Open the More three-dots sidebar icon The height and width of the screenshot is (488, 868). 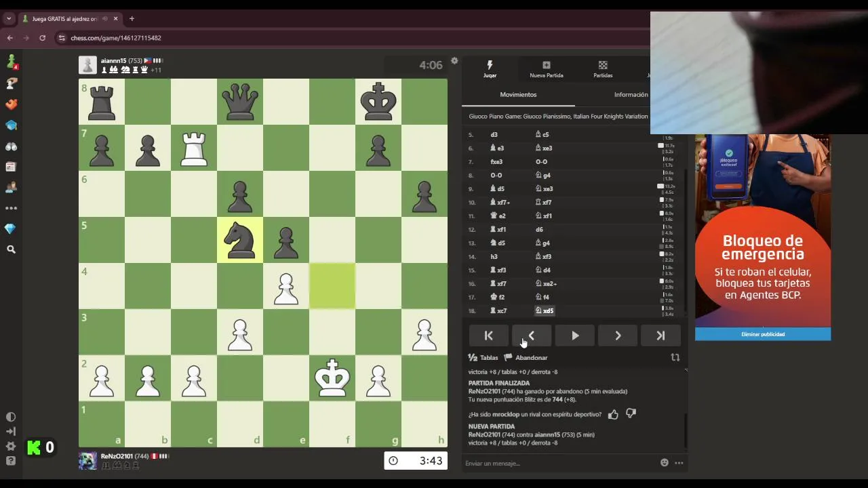click(11, 208)
